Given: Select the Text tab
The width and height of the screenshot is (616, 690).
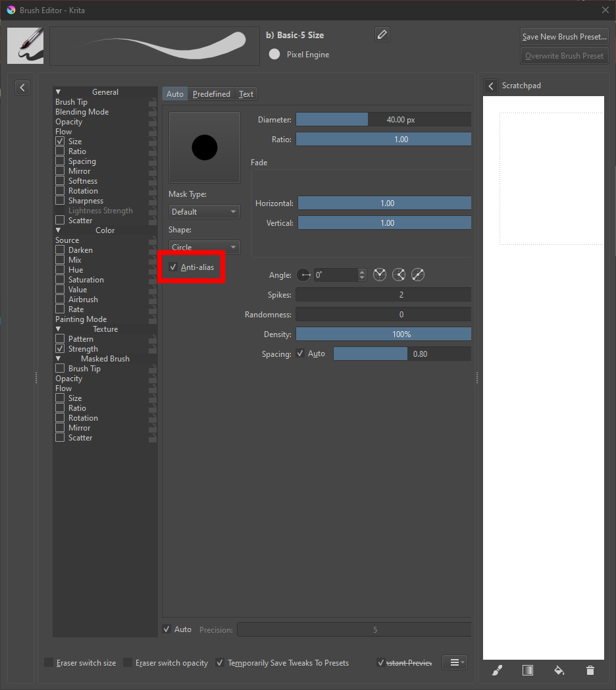Looking at the screenshot, I should 245,93.
